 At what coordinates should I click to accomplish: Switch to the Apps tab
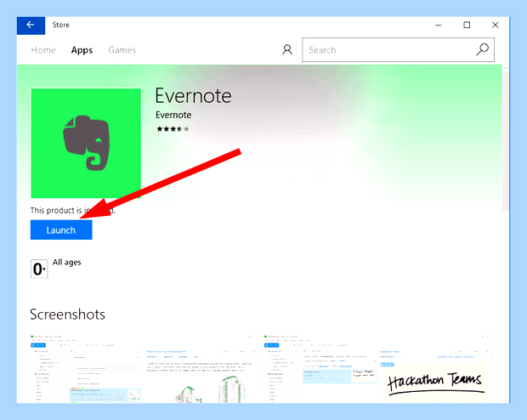82,50
